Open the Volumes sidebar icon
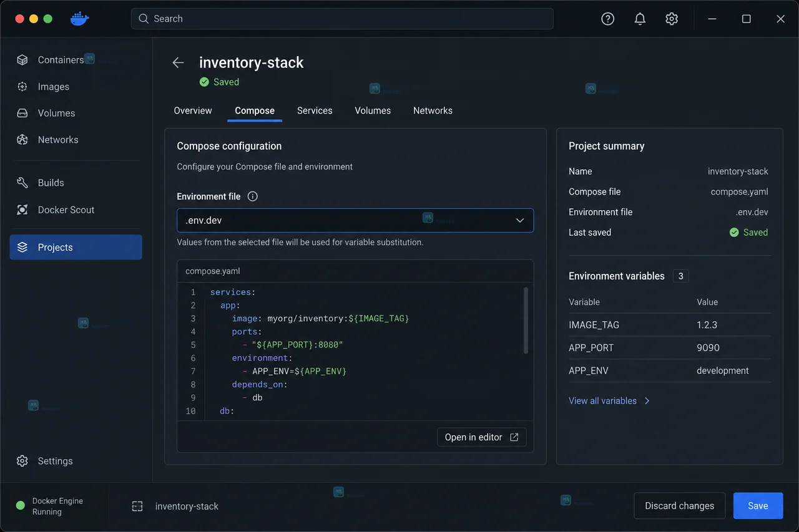Screen dimensions: 799x532 22,113
